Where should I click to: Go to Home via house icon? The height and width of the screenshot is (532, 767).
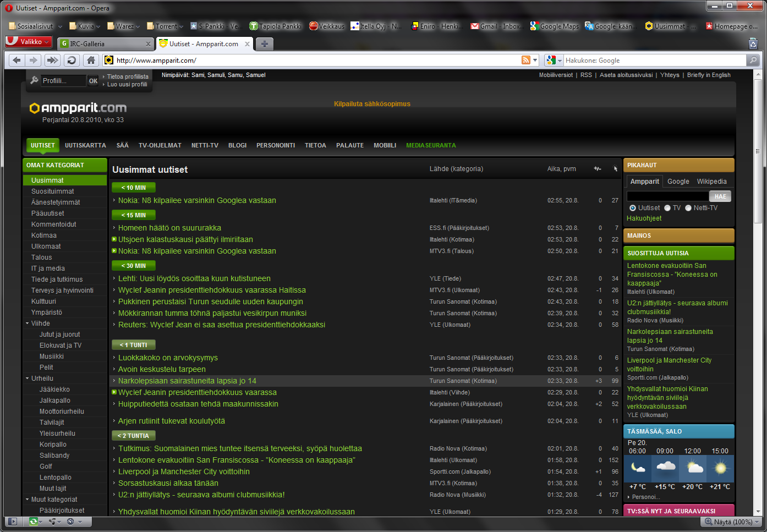coord(91,61)
